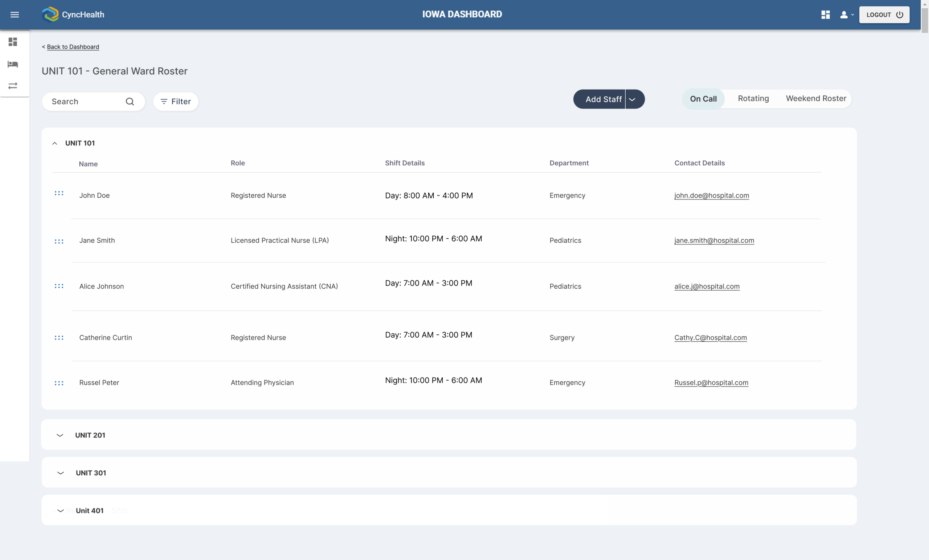Switch to the Rotating roster view

pos(753,98)
